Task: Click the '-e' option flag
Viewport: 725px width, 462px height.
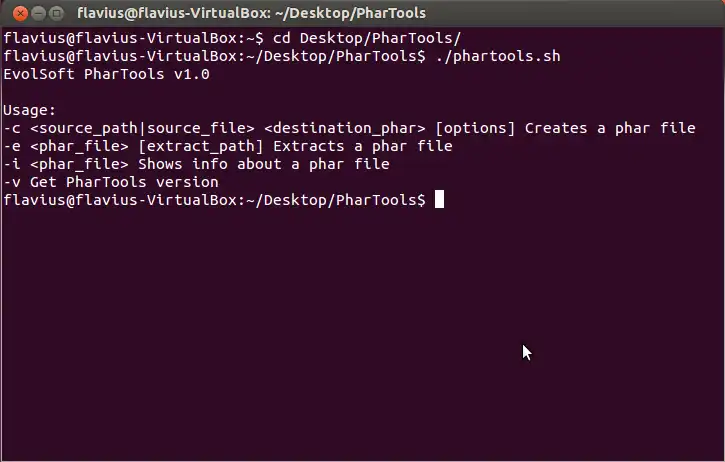Action: coord(13,146)
